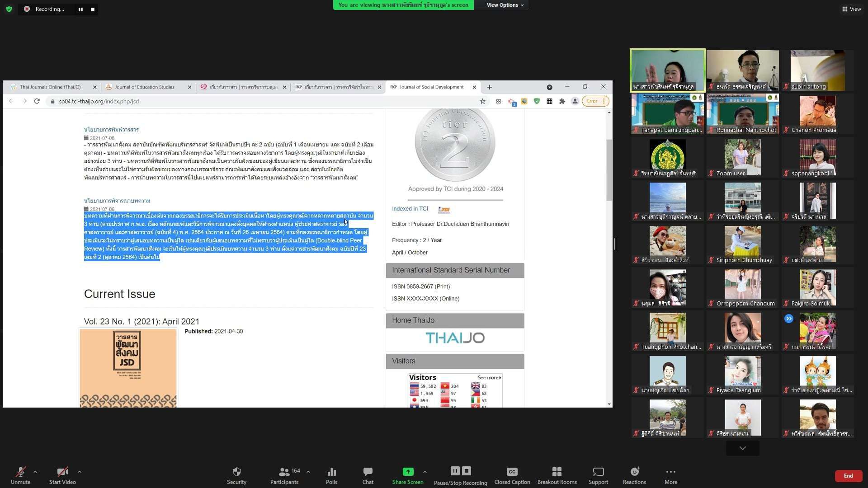Open Participants panel showing 164
868x488 pixels.
[x=284, y=472]
